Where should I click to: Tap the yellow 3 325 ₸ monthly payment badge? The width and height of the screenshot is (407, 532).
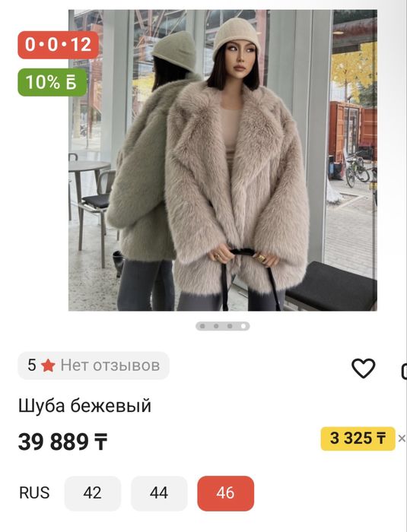click(x=358, y=439)
